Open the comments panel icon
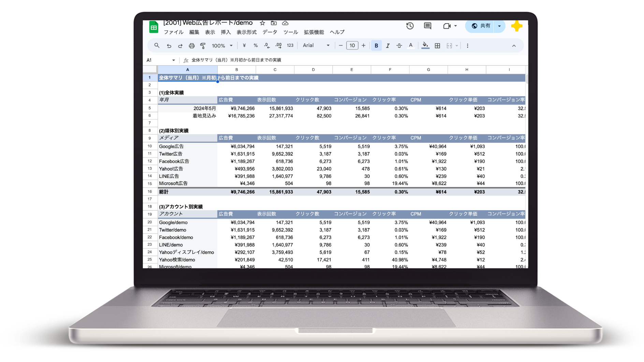Image resolution: width=644 pixels, height=362 pixels. coord(427,26)
